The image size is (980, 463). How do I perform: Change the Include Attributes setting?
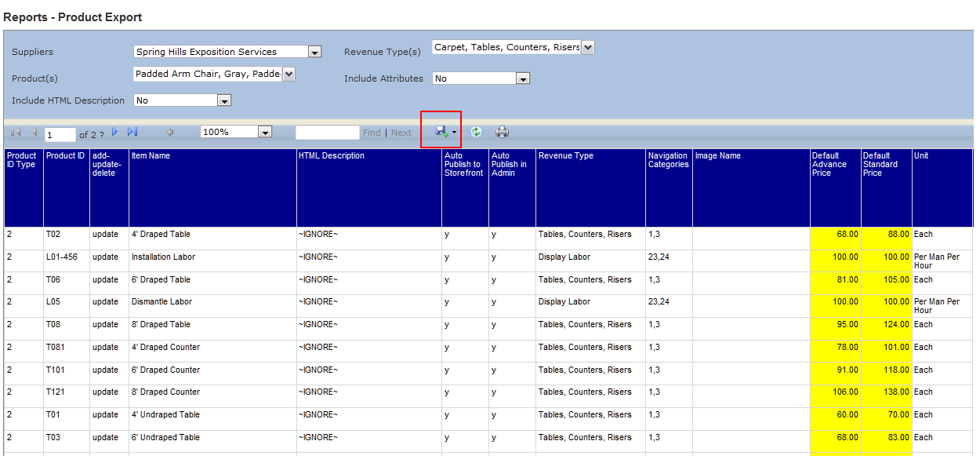point(523,78)
